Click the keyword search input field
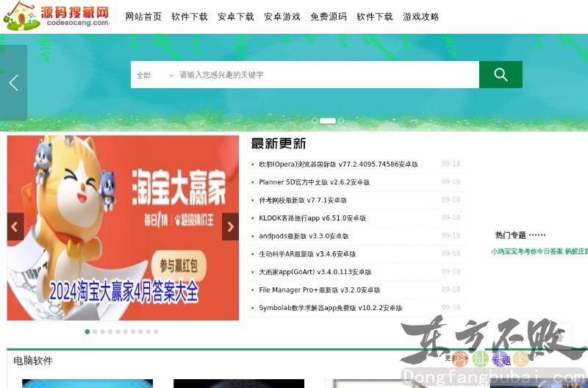The height and width of the screenshot is (388, 588). point(328,75)
